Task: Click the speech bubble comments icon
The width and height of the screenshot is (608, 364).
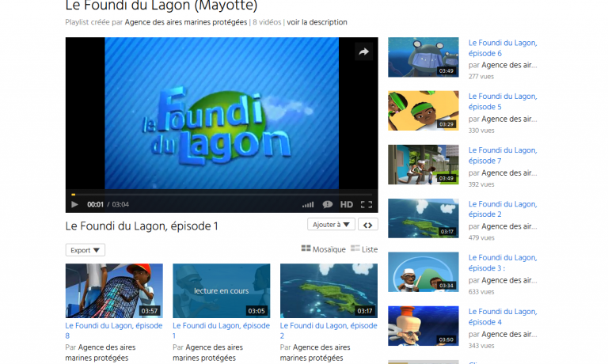Action: tap(328, 204)
